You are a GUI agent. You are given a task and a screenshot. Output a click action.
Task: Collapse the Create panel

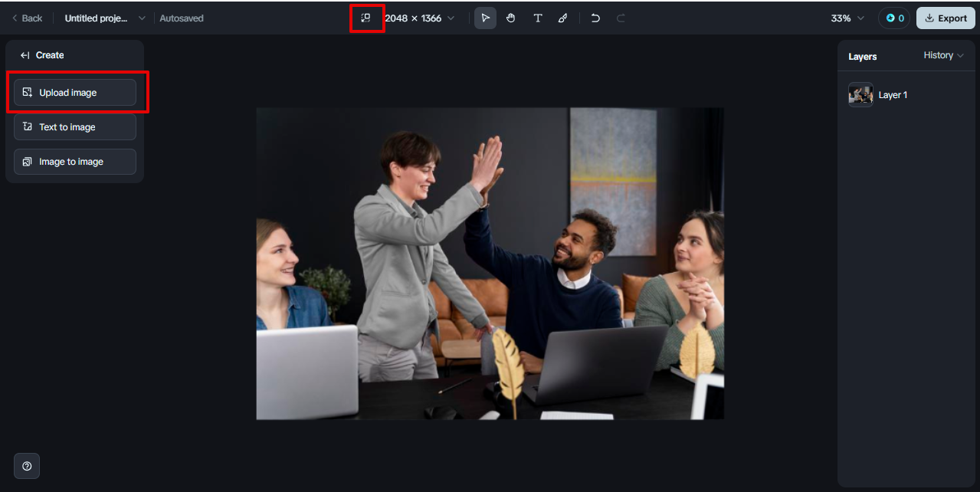tap(25, 55)
